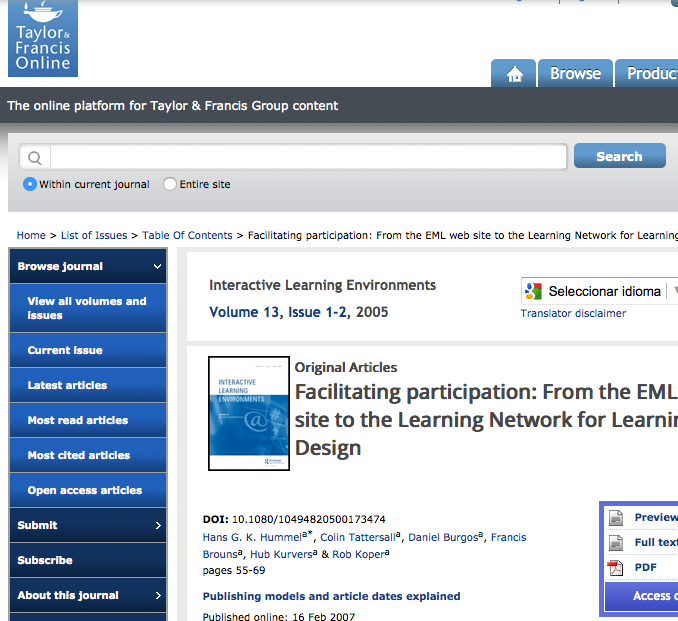The image size is (678, 621).
Task: Click the magnifying glass search icon
Action: pyautogui.click(x=35, y=157)
